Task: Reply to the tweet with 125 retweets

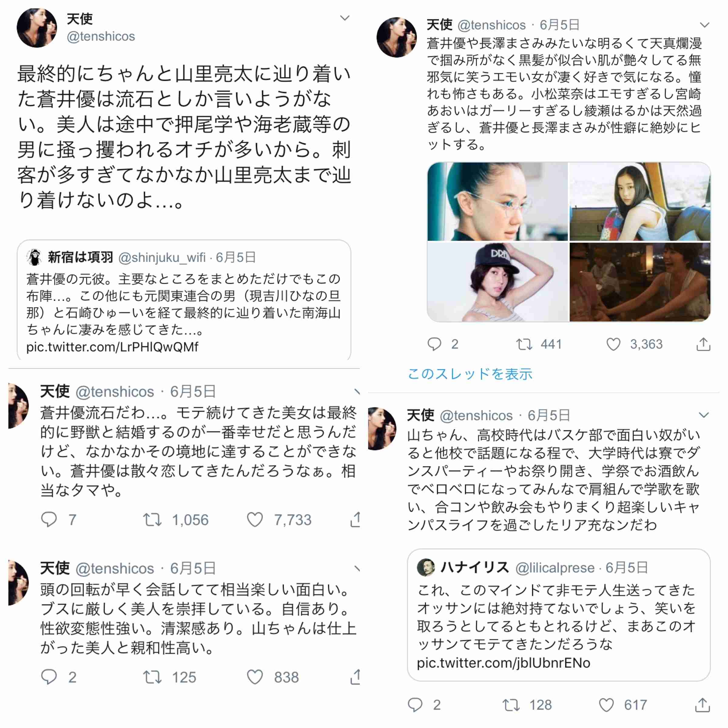Action: (49, 677)
